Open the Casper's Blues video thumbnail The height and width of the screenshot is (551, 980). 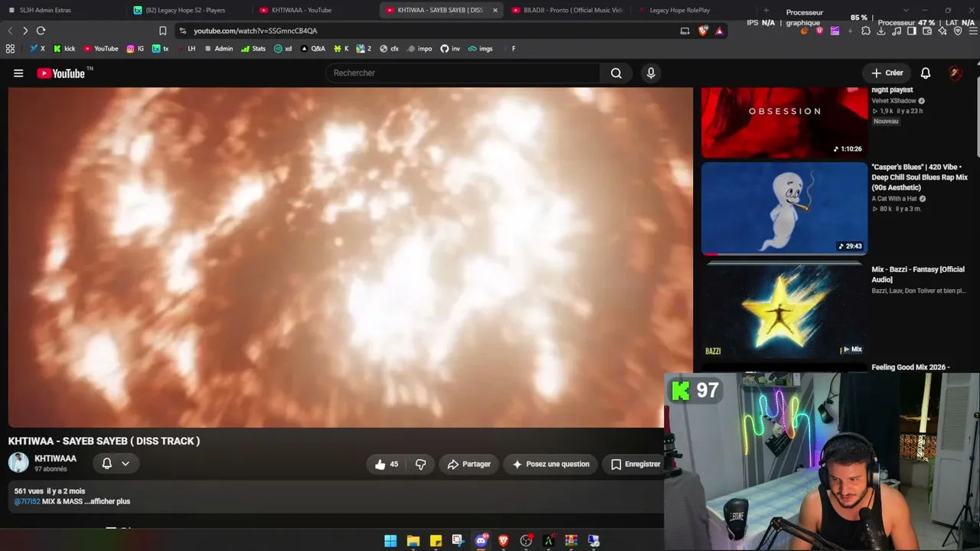(x=784, y=208)
